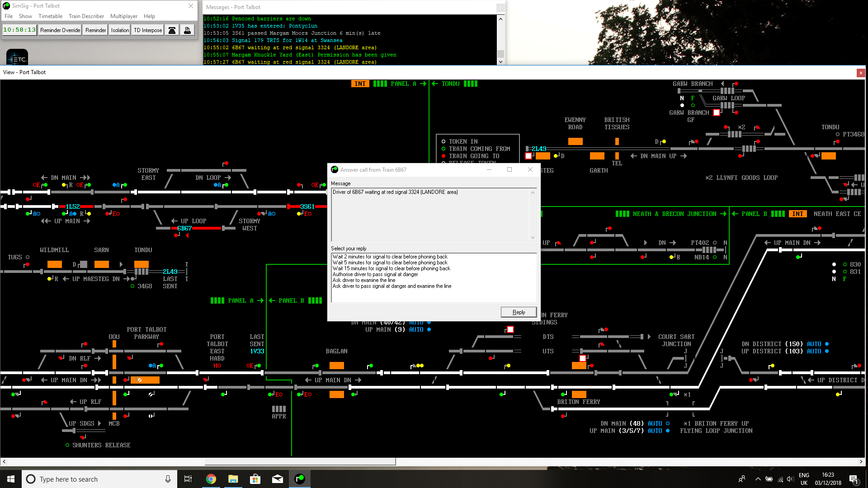
Task: Click the microphone icon in the search box
Action: (168, 479)
